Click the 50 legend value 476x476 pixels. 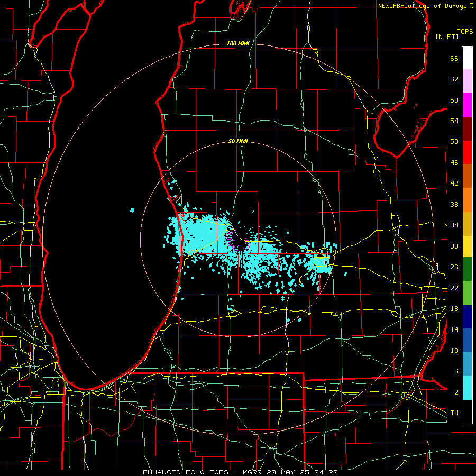[x=454, y=142]
